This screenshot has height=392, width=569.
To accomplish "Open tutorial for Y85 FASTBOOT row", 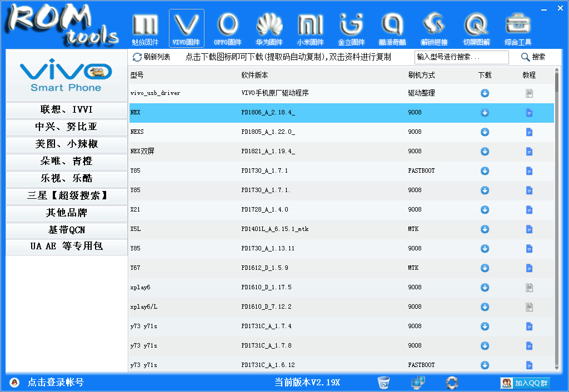I will (x=529, y=171).
